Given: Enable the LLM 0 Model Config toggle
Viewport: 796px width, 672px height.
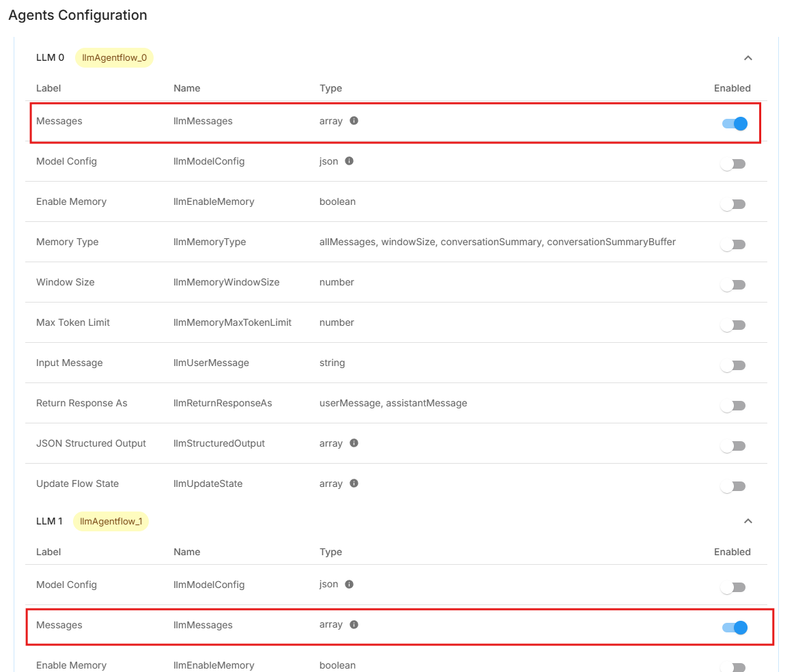Looking at the screenshot, I should [733, 164].
